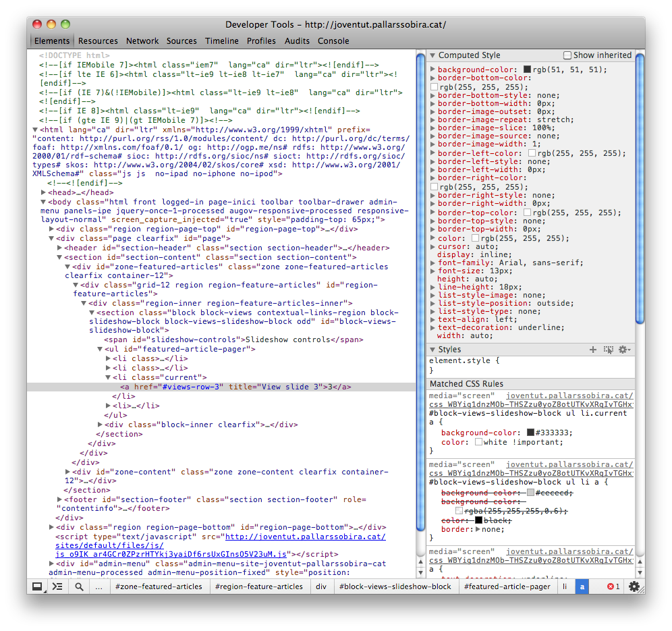
Task: Switch to the Audits tab
Action: 297,40
